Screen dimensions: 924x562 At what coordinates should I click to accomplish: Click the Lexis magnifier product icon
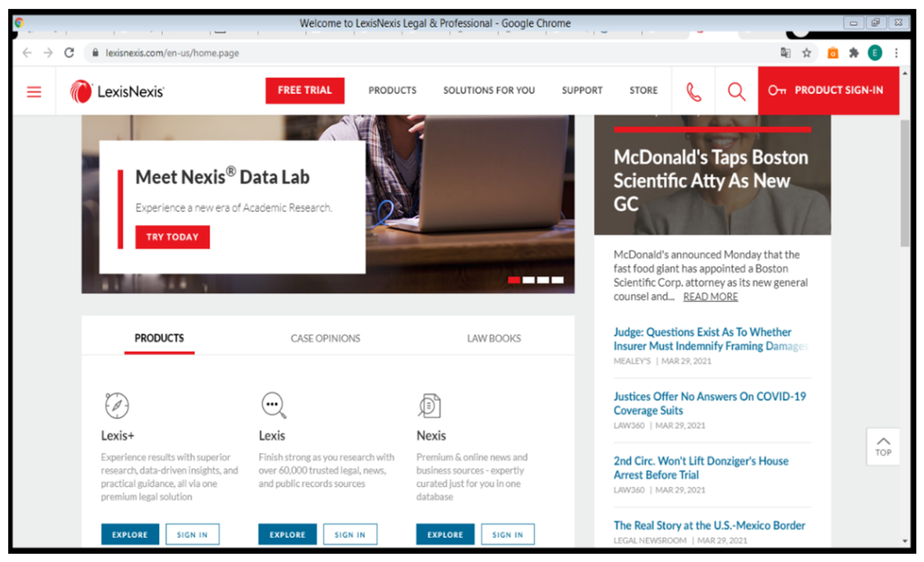(273, 405)
